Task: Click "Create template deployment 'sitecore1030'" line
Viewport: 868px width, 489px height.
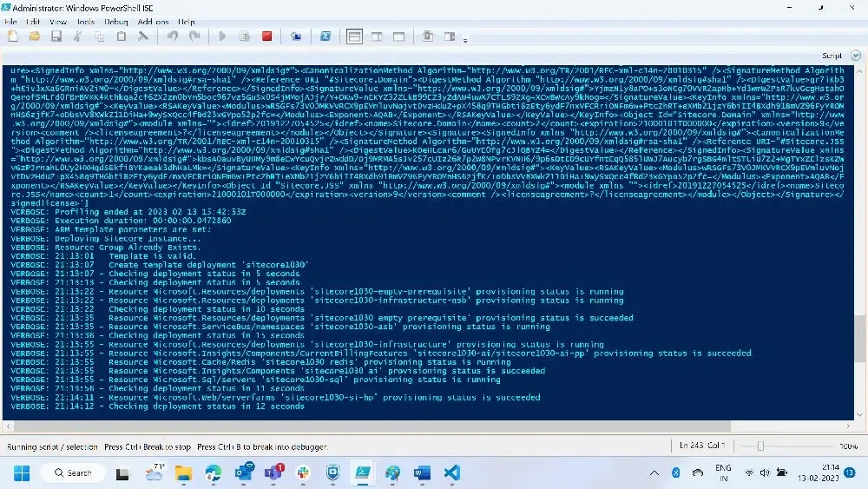Action: [x=160, y=265]
